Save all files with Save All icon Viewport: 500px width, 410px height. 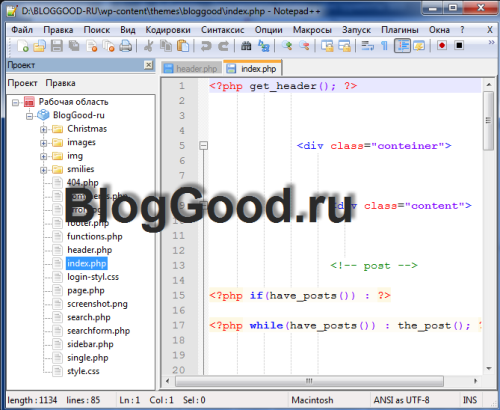74,46
